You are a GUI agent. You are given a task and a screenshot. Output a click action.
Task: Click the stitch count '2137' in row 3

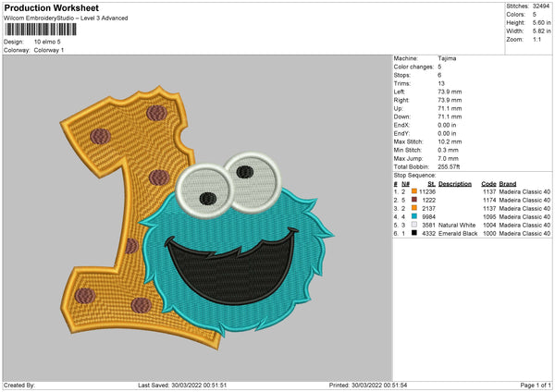coord(428,208)
